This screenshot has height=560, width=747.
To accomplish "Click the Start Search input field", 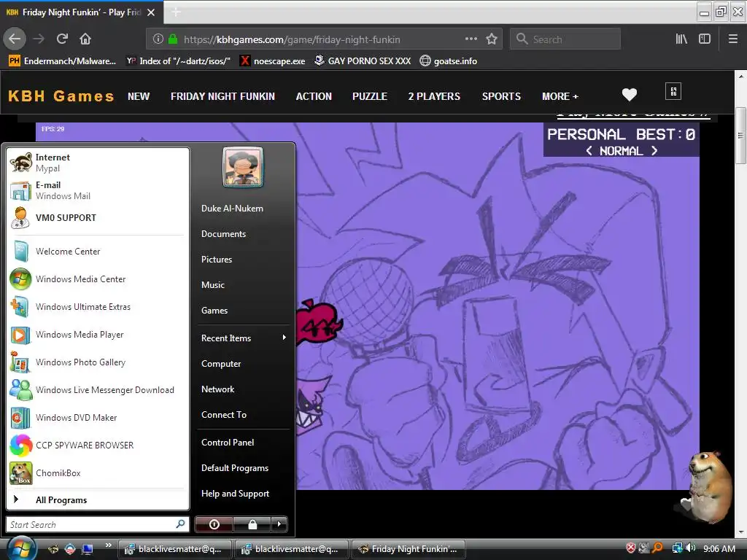I will click(97, 524).
